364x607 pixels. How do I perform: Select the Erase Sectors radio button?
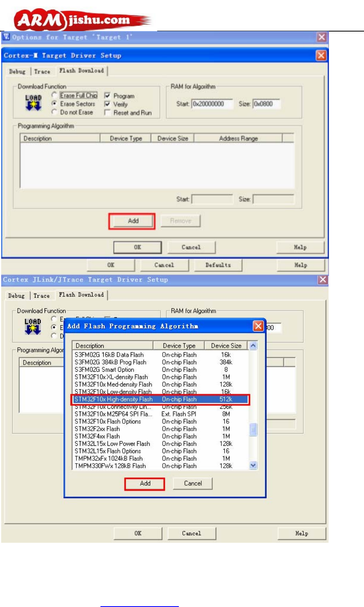tap(54, 104)
